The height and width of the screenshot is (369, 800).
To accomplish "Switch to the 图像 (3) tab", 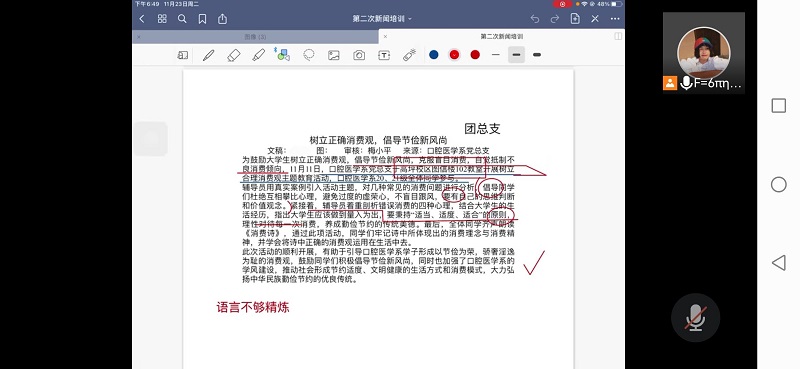I will pyautogui.click(x=255, y=37).
